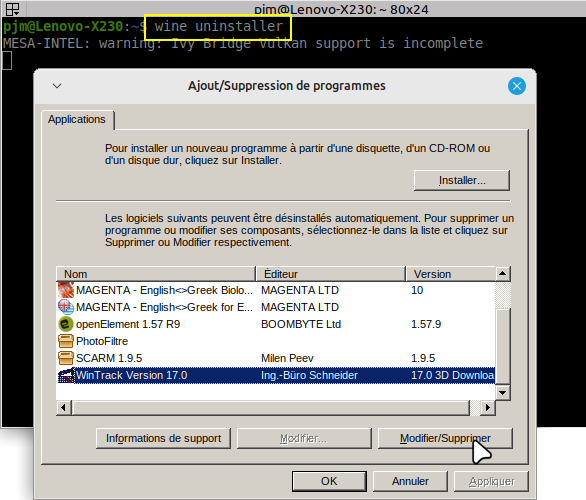586x500 pixels.
Task: Click the horizontal scroll-left arrow
Action: (64, 408)
